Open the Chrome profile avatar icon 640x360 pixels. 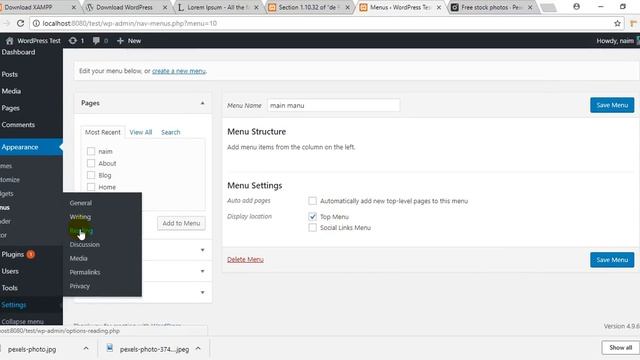coord(576,7)
